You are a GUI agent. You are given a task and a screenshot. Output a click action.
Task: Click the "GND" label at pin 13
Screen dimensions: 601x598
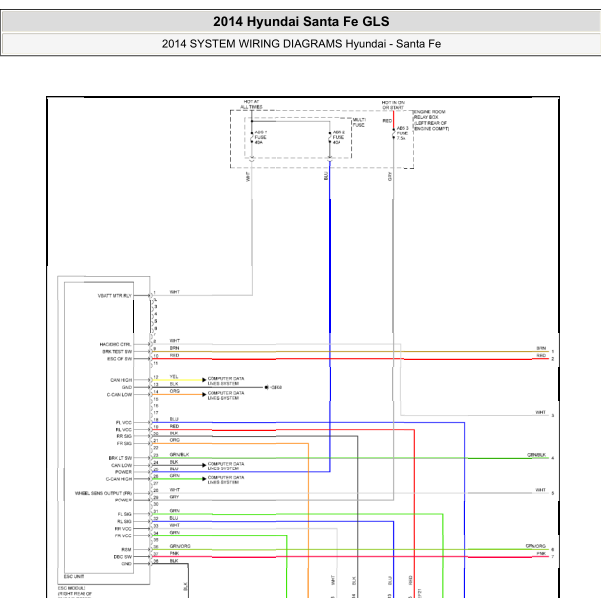(x=126, y=387)
